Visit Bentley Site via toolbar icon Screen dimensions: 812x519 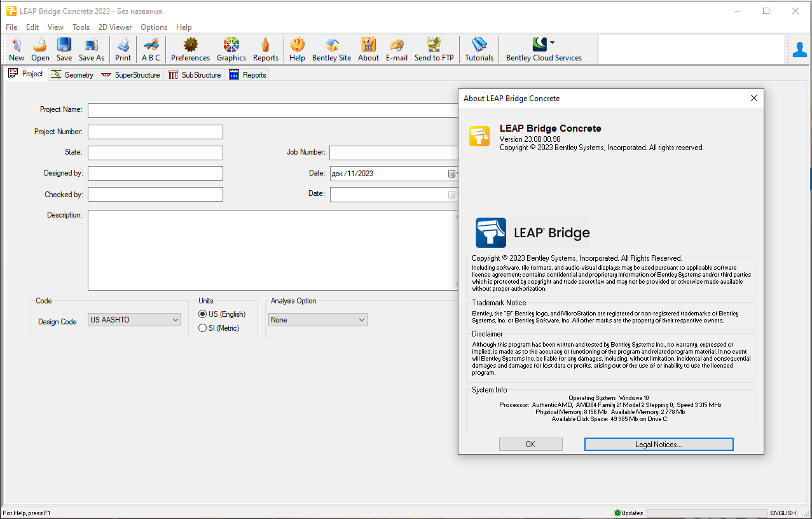point(332,50)
